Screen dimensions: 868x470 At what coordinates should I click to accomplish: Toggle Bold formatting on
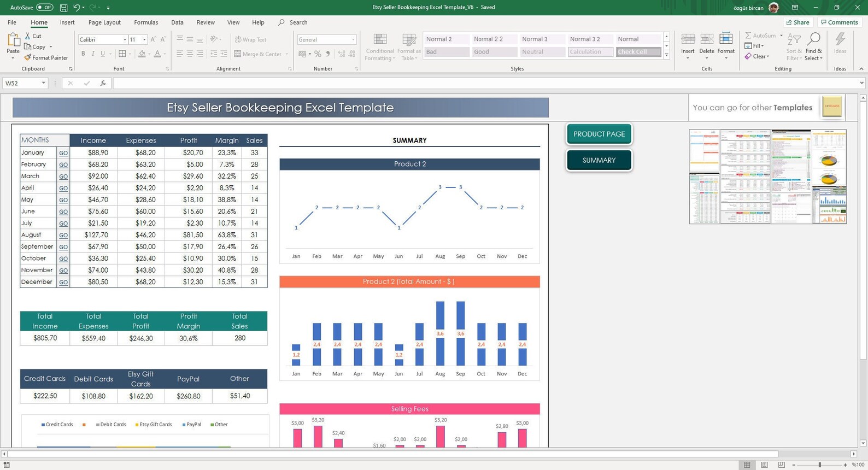[83, 54]
